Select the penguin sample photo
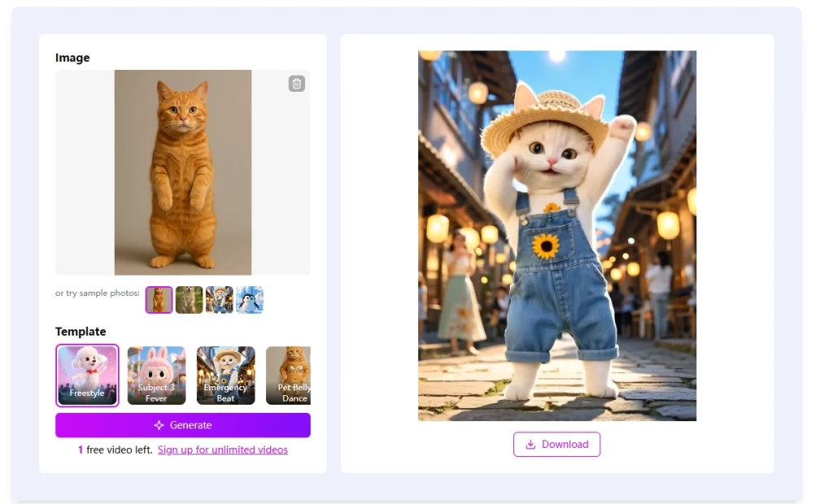 250,300
